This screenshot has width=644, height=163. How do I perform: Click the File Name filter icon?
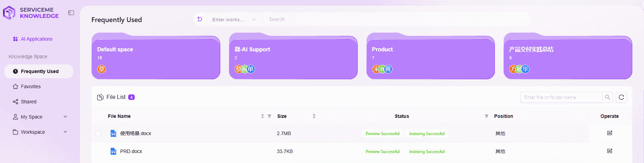click(x=269, y=116)
